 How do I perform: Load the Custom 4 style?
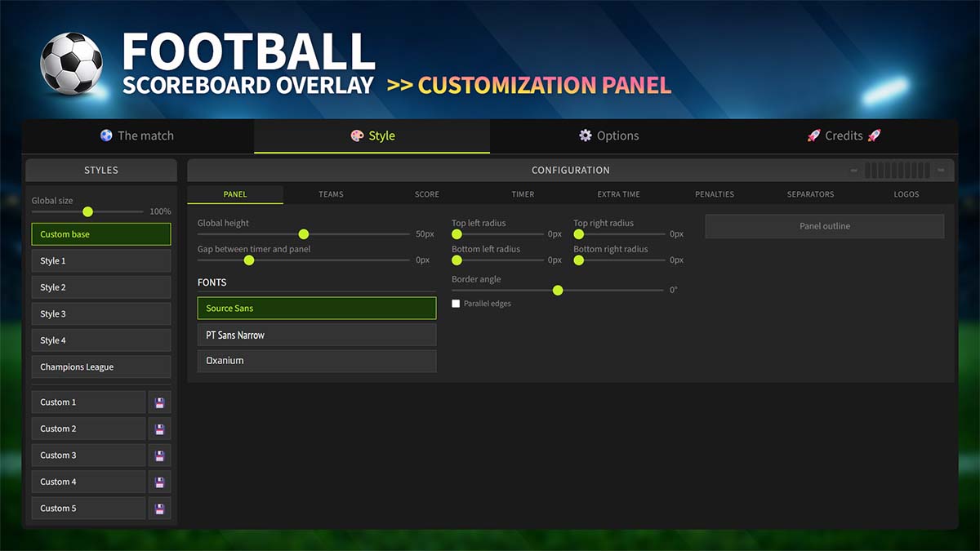coord(88,482)
